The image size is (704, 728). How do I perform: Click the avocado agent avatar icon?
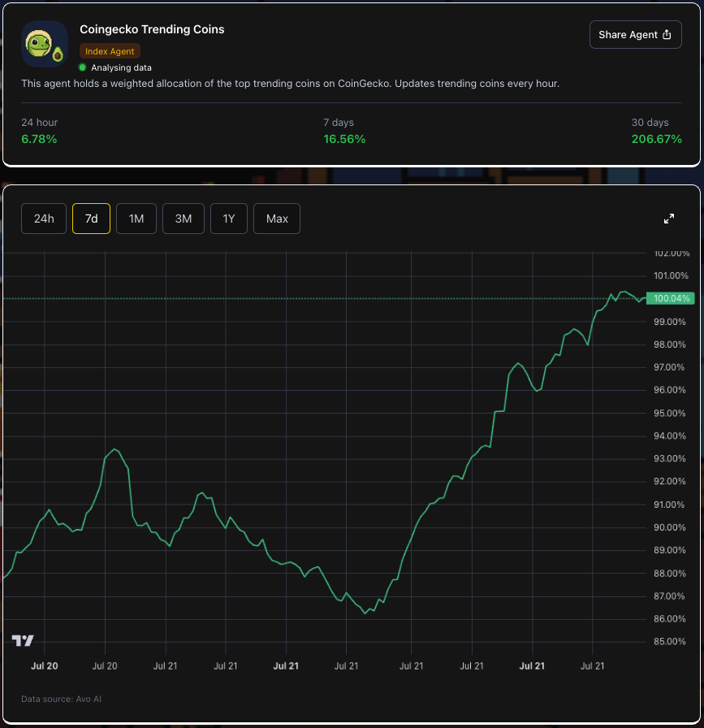[x=43, y=43]
